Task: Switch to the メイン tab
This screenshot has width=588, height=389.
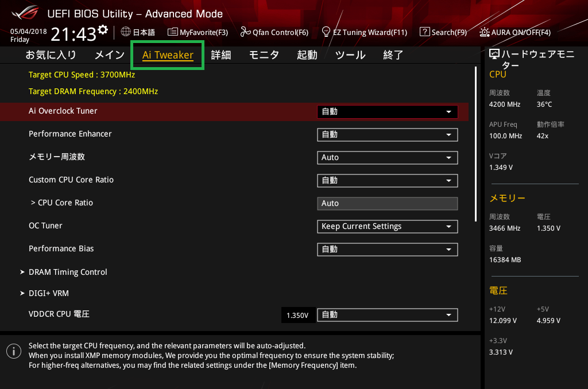Action: click(109, 55)
